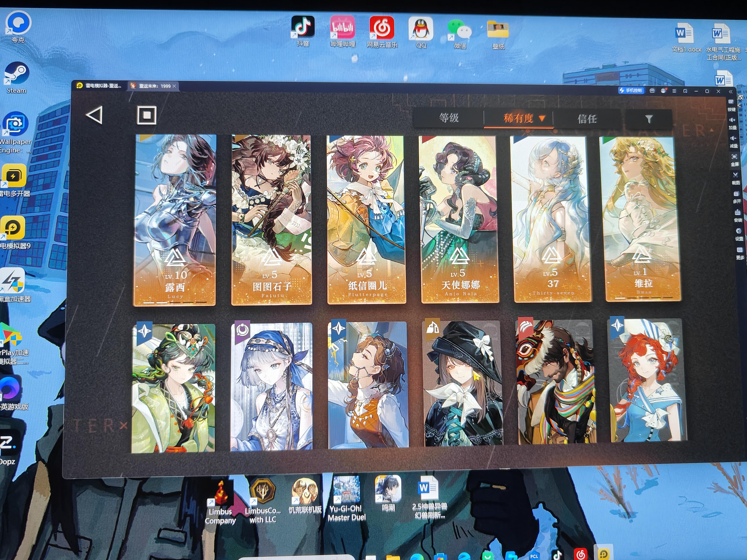The width and height of the screenshot is (747, 560).
Task: Pick the blue-headscarf character card in second row
Action: 272,386
